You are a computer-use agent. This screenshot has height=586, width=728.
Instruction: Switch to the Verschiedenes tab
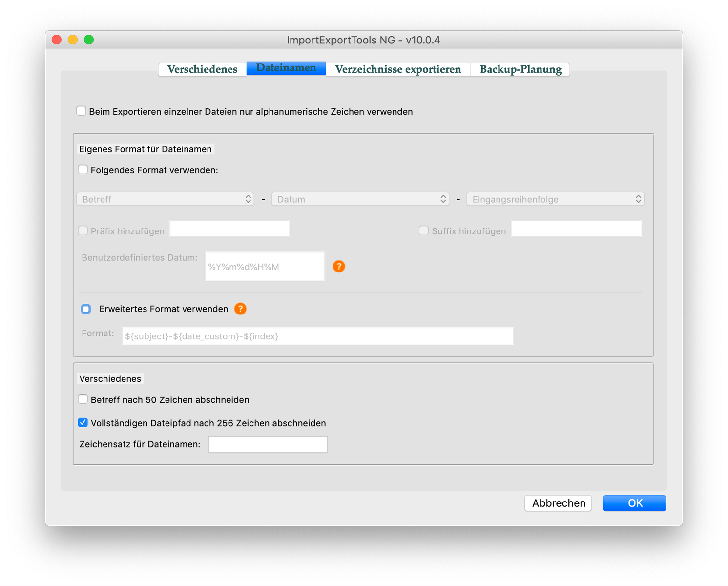click(x=202, y=69)
